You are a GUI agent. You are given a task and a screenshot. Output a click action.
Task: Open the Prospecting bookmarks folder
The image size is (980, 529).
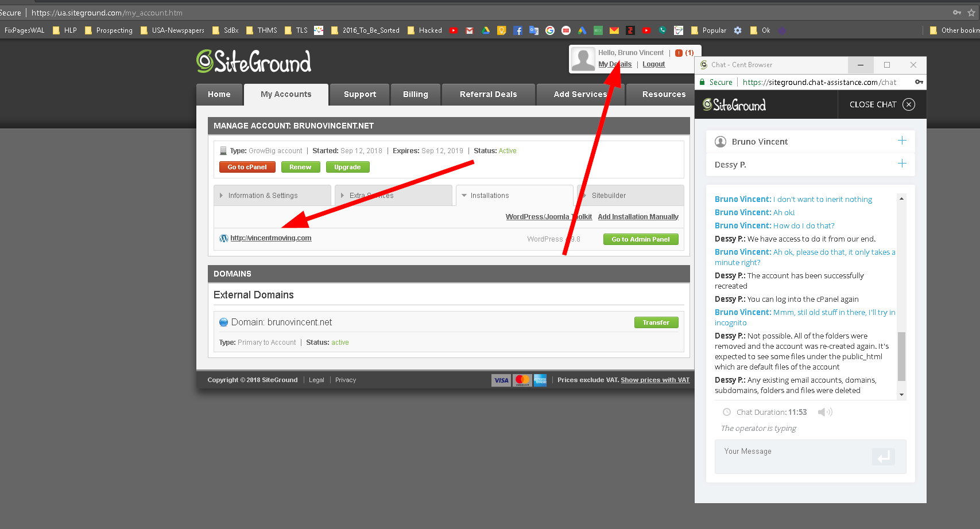point(109,30)
